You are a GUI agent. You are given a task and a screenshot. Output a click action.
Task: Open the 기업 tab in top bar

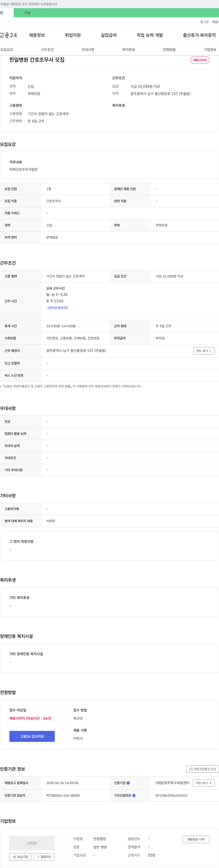point(27,13)
